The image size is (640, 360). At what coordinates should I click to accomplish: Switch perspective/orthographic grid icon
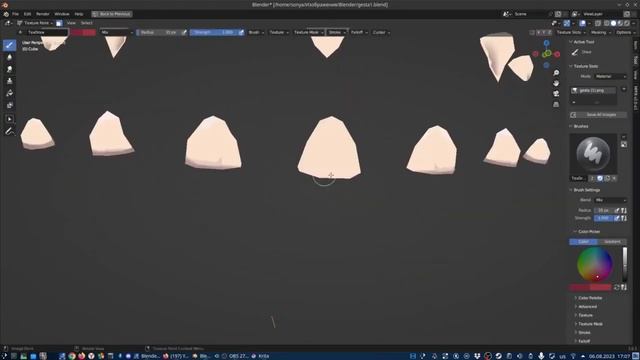556,104
